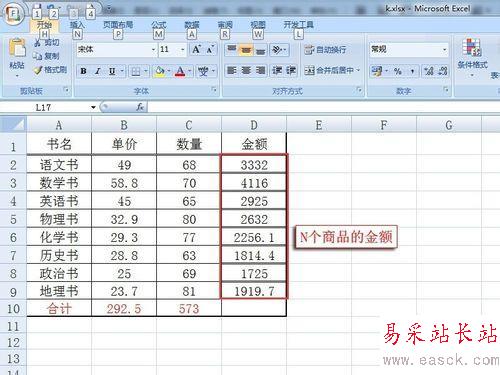
Task: Click the Select All corner triangle
Action: [x=13, y=125]
